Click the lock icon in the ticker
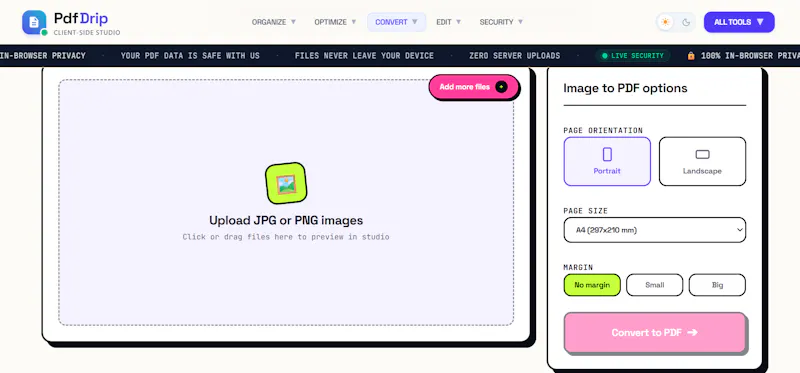Image resolution: width=800 pixels, height=373 pixels. tap(691, 56)
